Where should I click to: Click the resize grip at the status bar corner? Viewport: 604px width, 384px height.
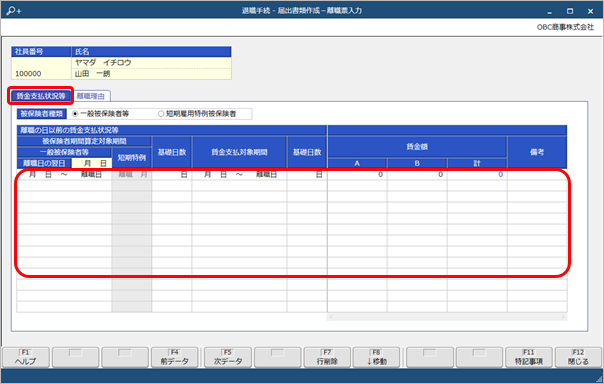[x=599, y=379]
